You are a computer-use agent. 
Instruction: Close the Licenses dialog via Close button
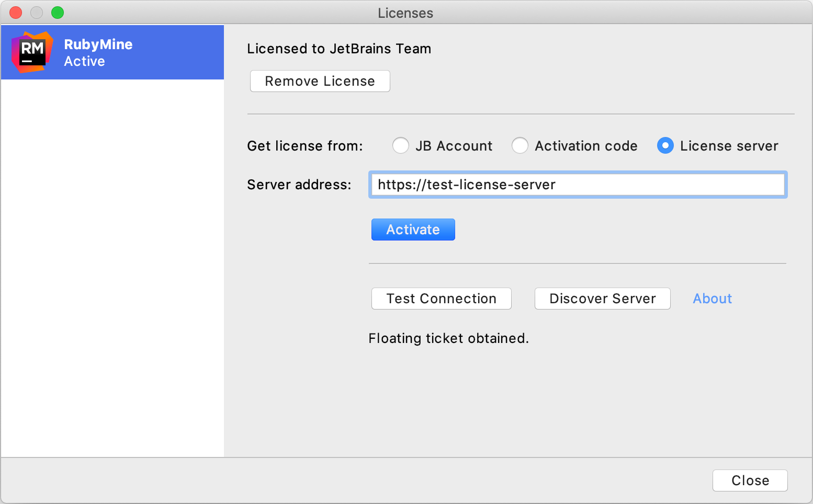coord(750,480)
